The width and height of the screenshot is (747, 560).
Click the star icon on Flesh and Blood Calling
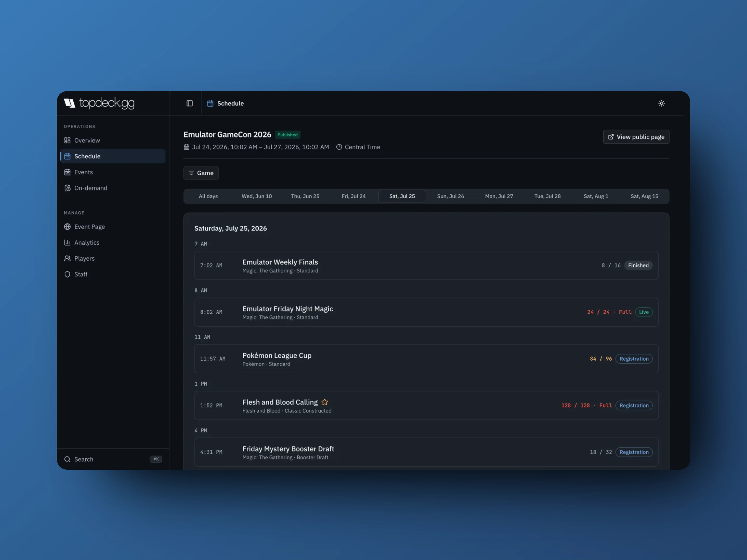324,402
